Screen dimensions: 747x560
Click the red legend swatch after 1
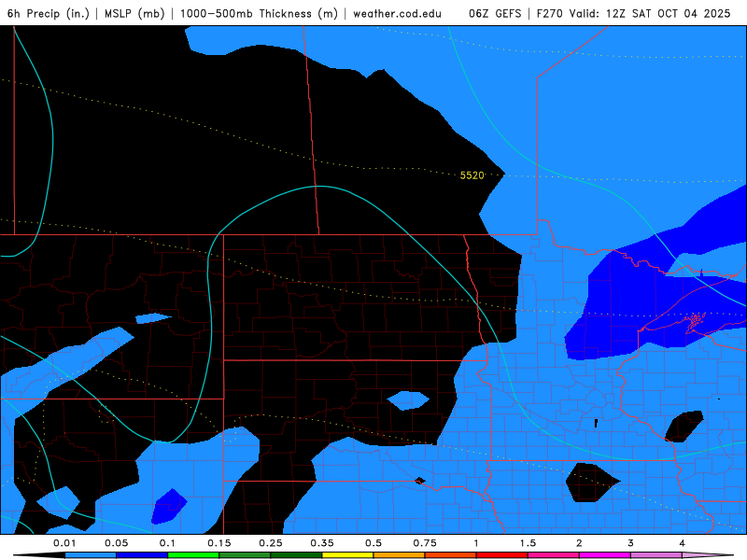tap(502, 555)
